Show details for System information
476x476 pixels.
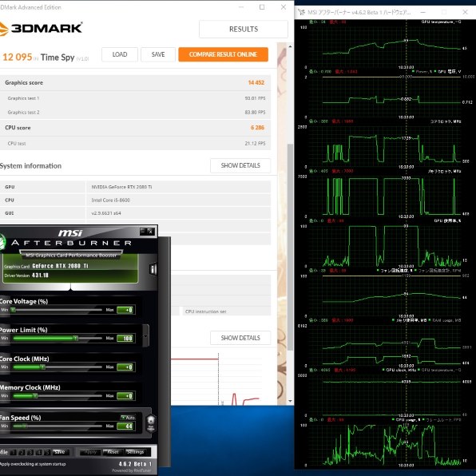240,165
